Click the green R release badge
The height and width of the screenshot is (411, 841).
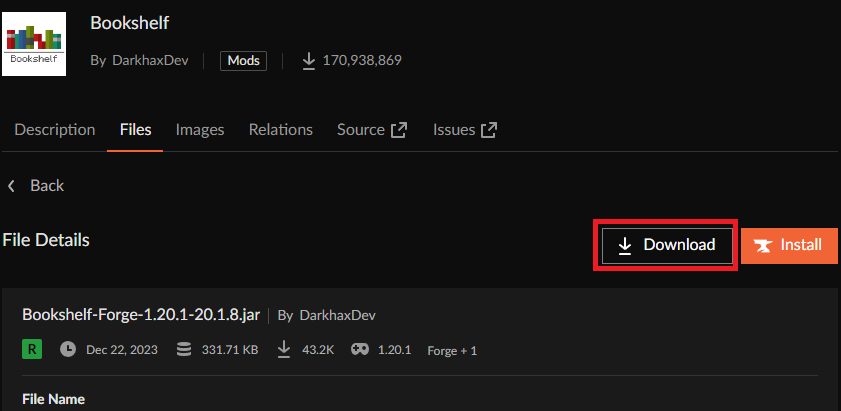(32, 350)
